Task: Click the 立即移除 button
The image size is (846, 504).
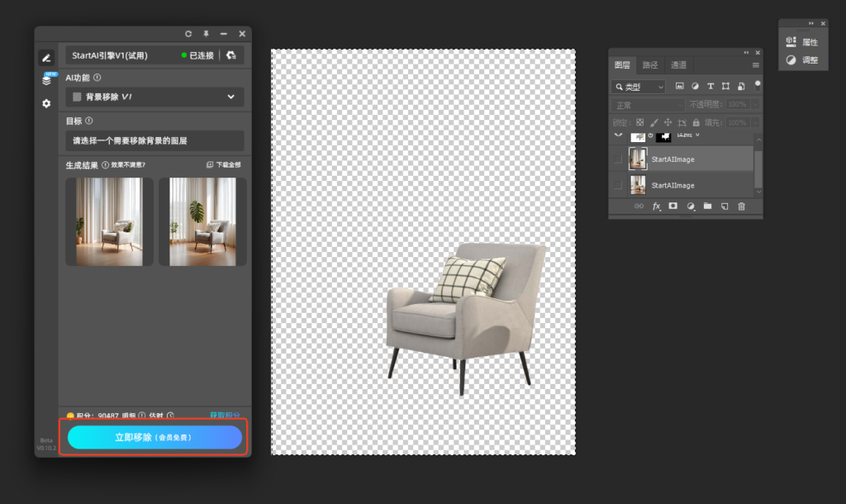Action: coord(154,437)
